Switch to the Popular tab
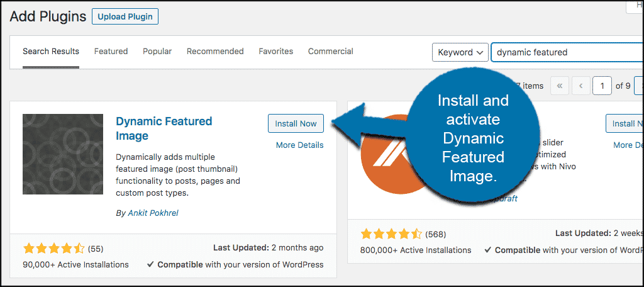 coord(157,52)
